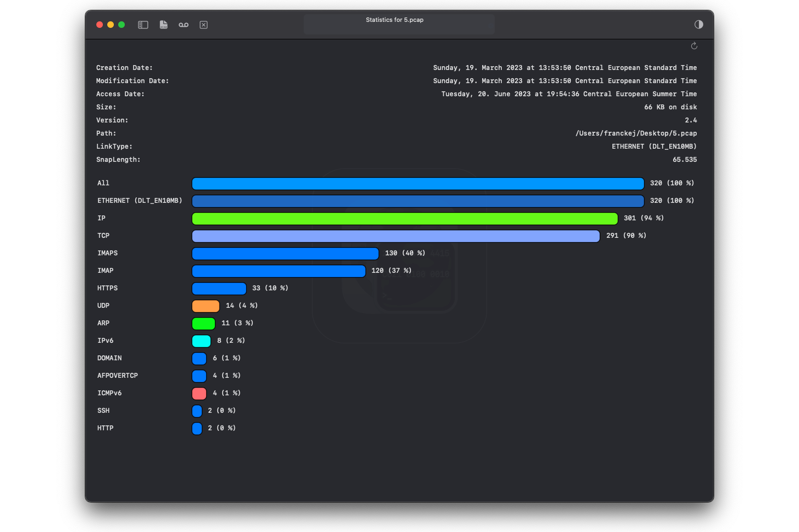Click the Creation Date value
799x532 pixels.
pos(565,68)
